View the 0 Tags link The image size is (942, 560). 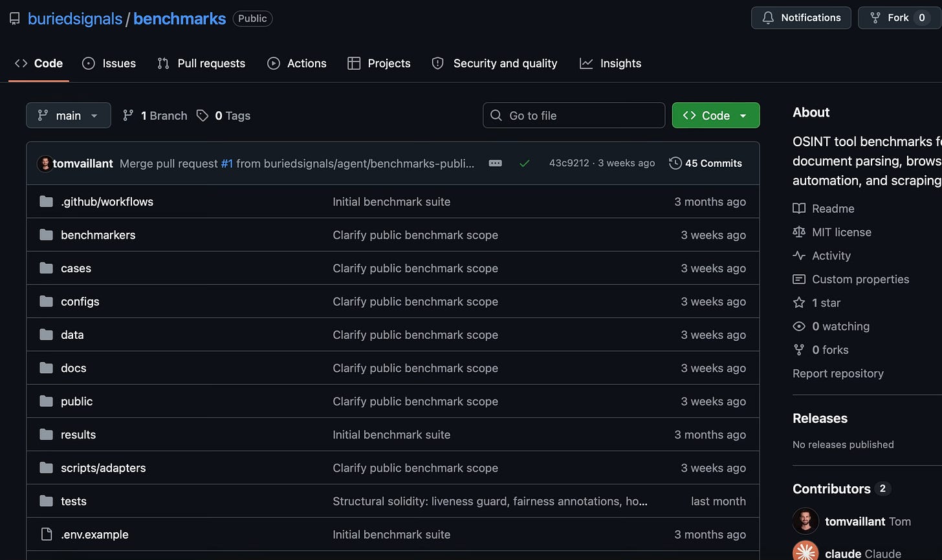point(224,116)
